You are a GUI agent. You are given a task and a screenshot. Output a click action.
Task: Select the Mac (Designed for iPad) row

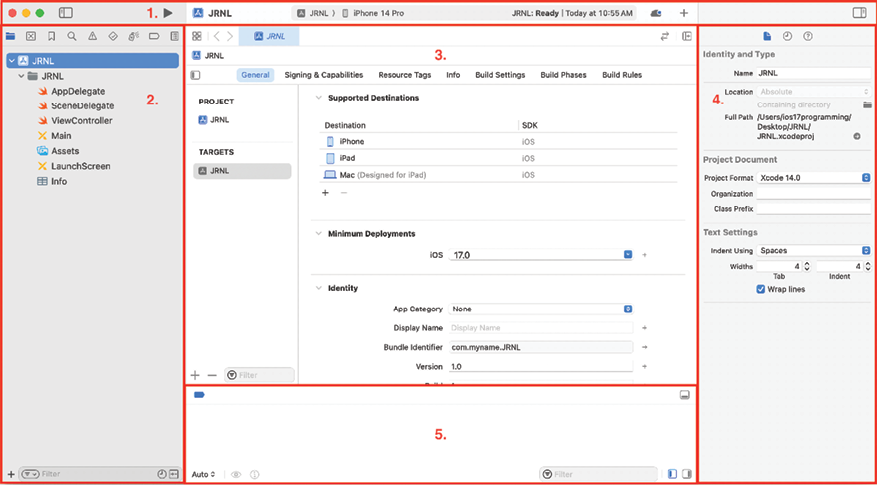click(499, 175)
